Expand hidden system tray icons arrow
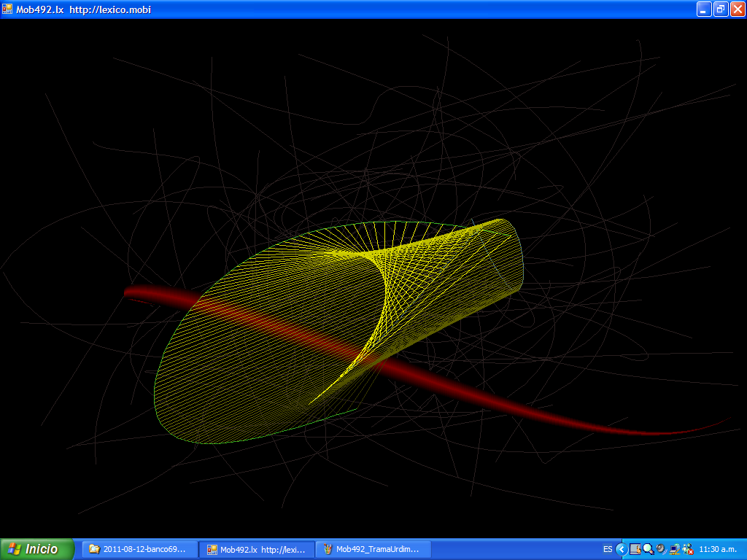Image resolution: width=747 pixels, height=560 pixels. pos(621,549)
